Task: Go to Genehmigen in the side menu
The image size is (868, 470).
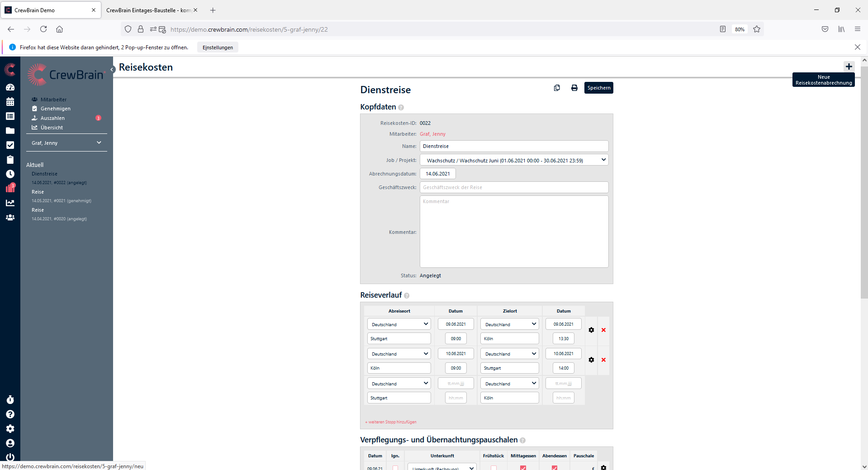Action: click(55, 109)
